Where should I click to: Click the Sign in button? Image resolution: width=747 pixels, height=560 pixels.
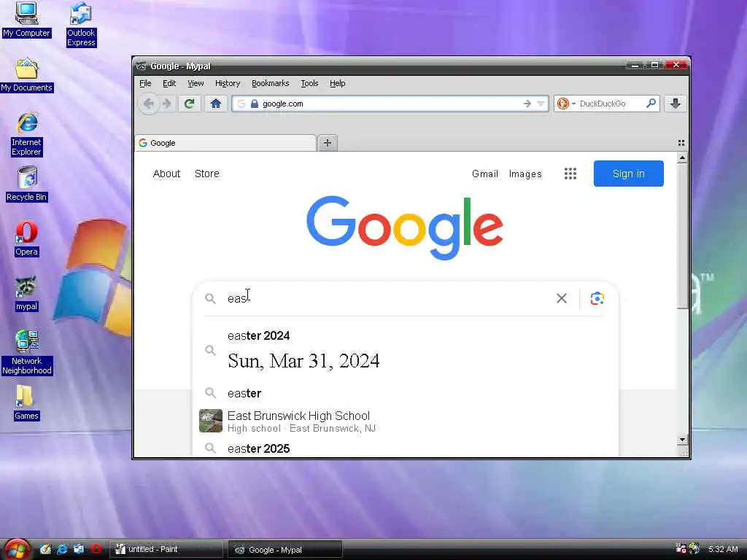coord(628,174)
